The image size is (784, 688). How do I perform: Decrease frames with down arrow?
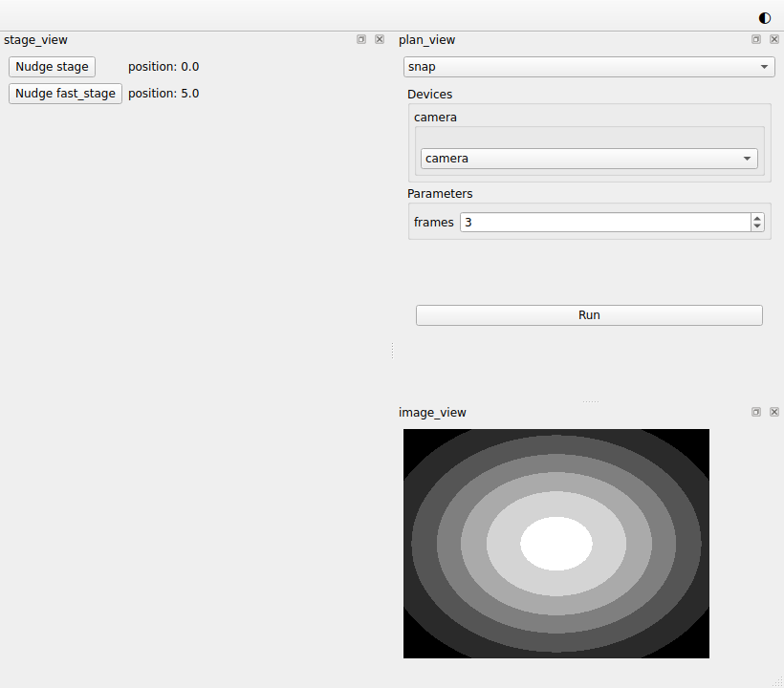[757, 226]
